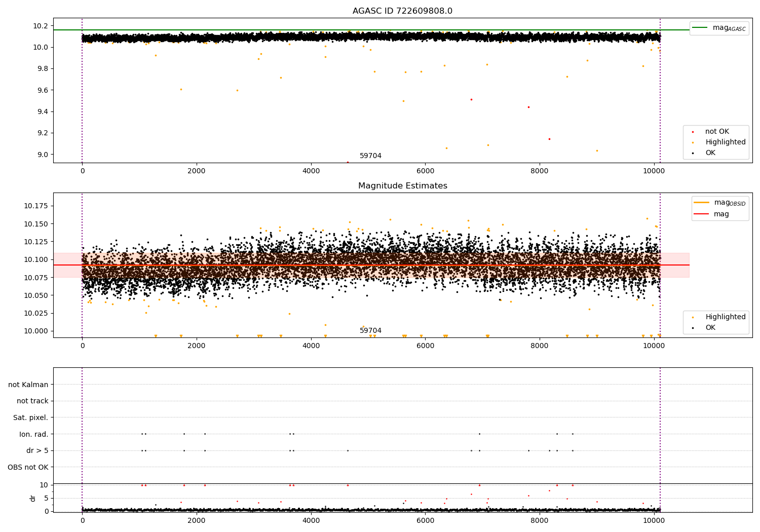Click the "10000" x-axis tick under the bottom plot

[654, 520]
